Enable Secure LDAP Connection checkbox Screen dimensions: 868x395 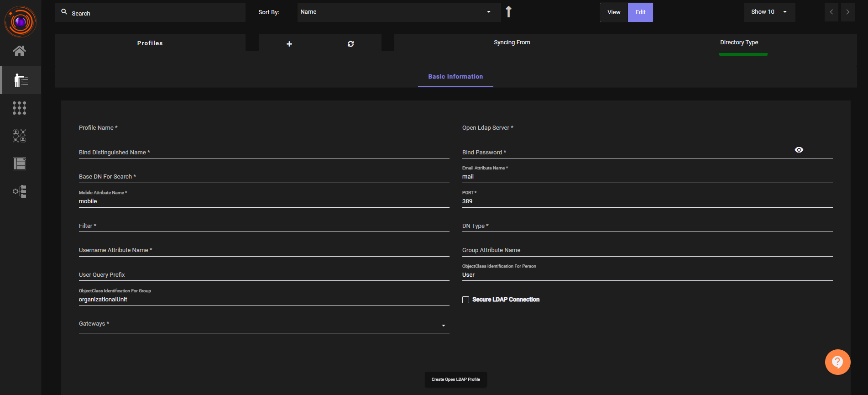pyautogui.click(x=465, y=300)
